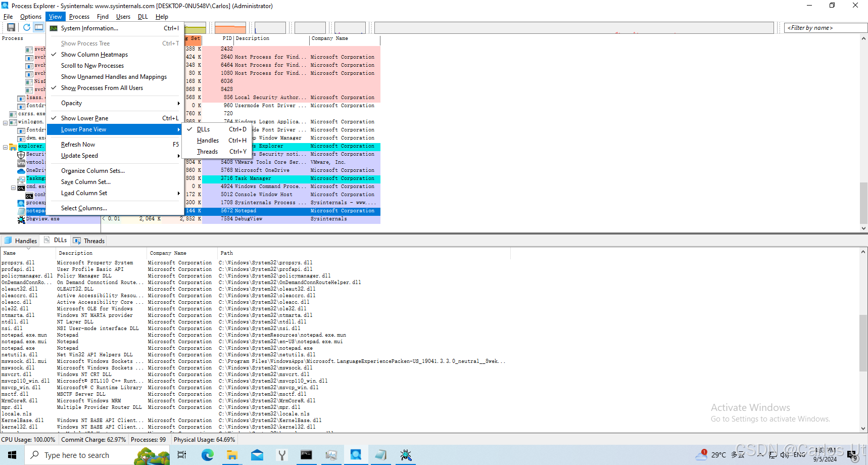
Task: Click the CPU usage history graph
Action: pyautogui.click(x=574, y=28)
